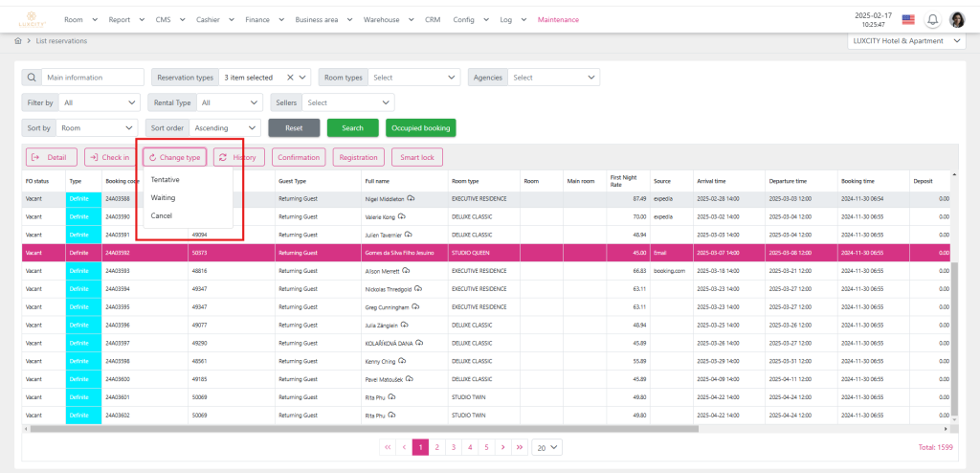Open the page size 20 dropdown
This screenshot has height=473, width=980.
546,447
